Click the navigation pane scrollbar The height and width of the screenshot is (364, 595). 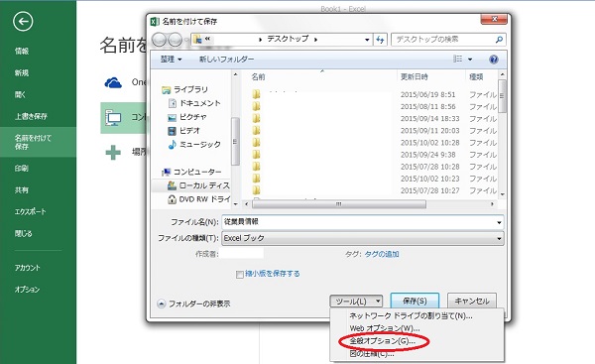[x=235, y=142]
